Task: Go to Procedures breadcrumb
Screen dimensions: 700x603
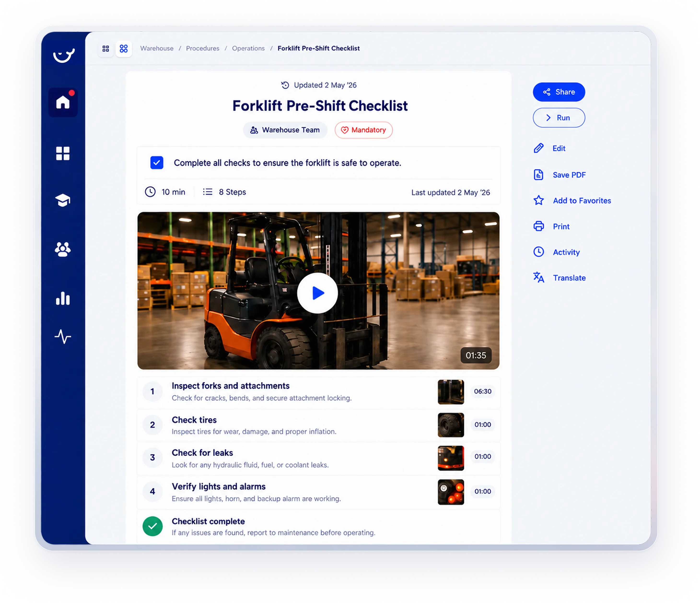Action: pos(202,48)
